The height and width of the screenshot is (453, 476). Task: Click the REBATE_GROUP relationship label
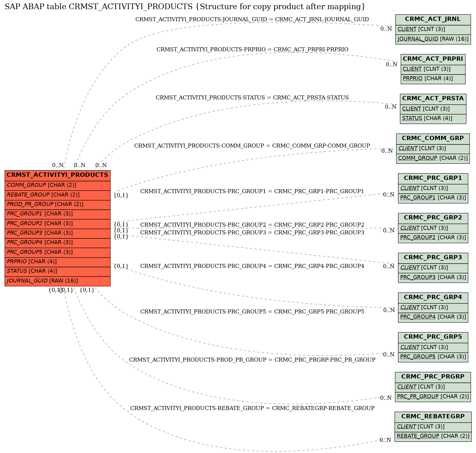[x=252, y=408]
